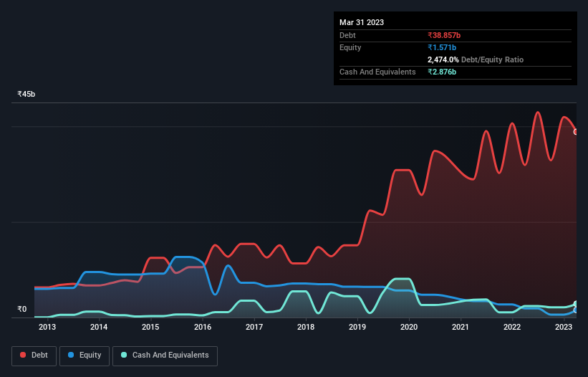Screen dimensions: 588x377
Task: Click the 2017 x-axis label
Action: pos(254,327)
